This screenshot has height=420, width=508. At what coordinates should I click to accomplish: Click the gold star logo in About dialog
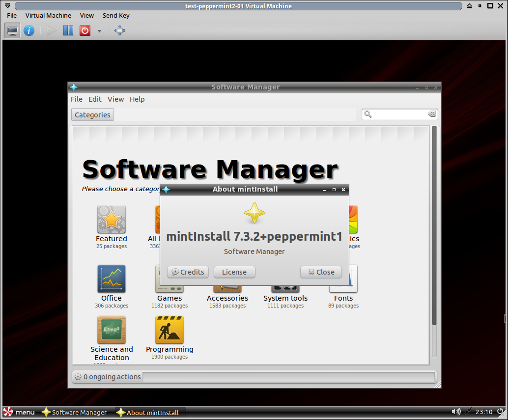[254, 213]
